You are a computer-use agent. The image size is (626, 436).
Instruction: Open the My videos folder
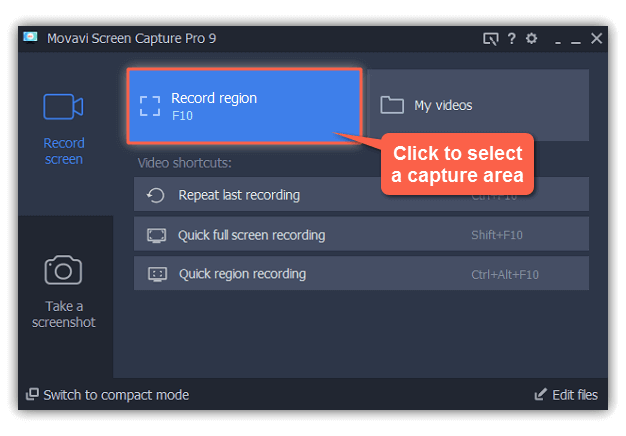pyautogui.click(x=476, y=106)
